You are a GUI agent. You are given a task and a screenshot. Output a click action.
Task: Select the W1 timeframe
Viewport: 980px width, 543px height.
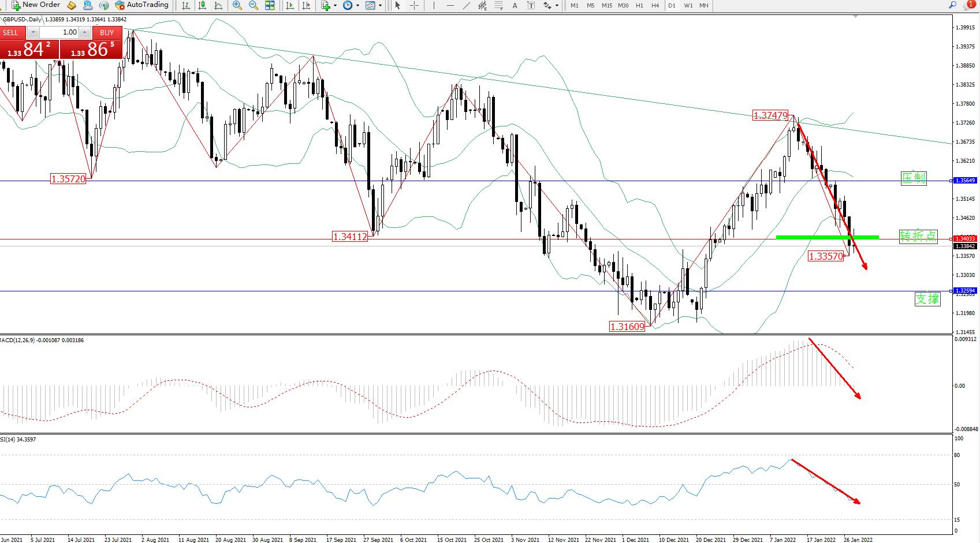coord(688,5)
